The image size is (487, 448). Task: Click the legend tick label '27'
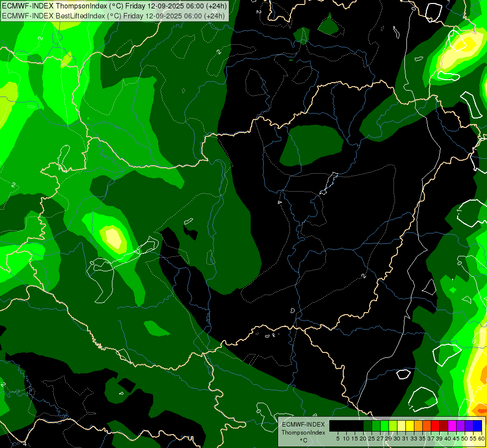380,439
